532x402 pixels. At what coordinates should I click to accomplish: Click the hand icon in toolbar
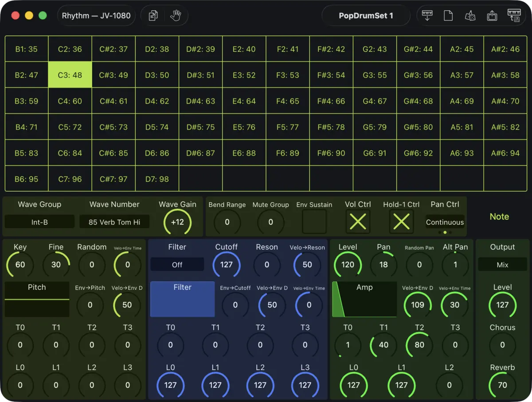click(176, 16)
